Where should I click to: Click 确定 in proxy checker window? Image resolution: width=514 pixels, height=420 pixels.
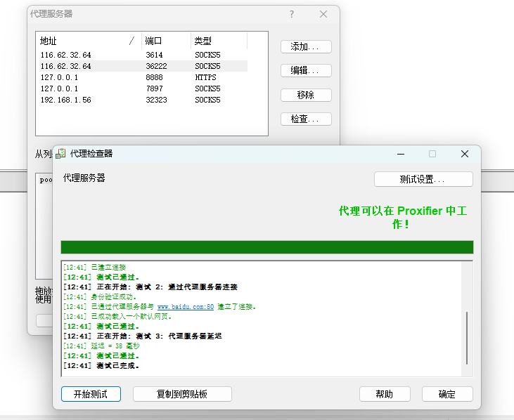[x=447, y=394]
